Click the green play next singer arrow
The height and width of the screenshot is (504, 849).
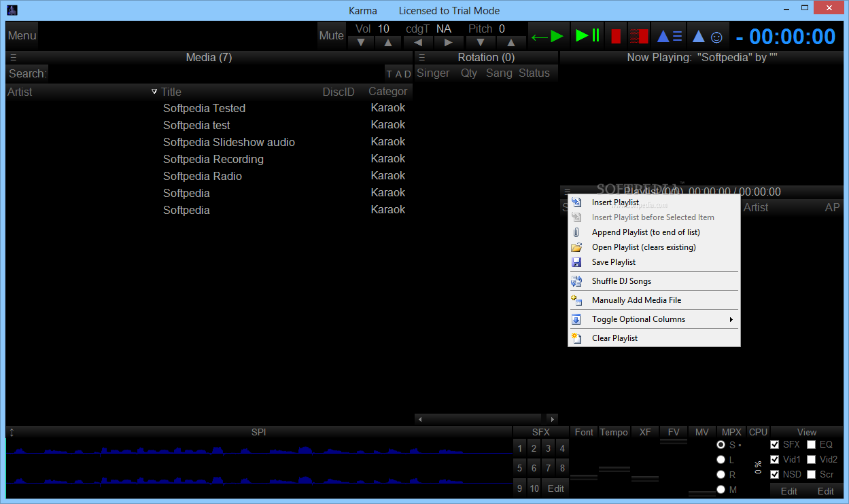[547, 36]
